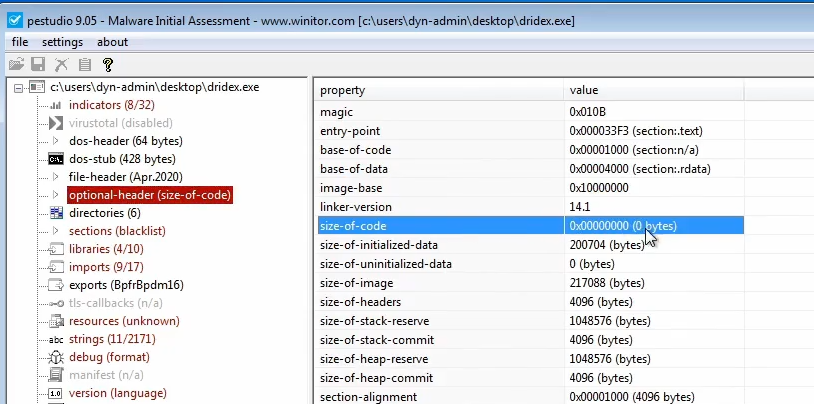
Task: Click the debug bug icon
Action: coord(56,357)
